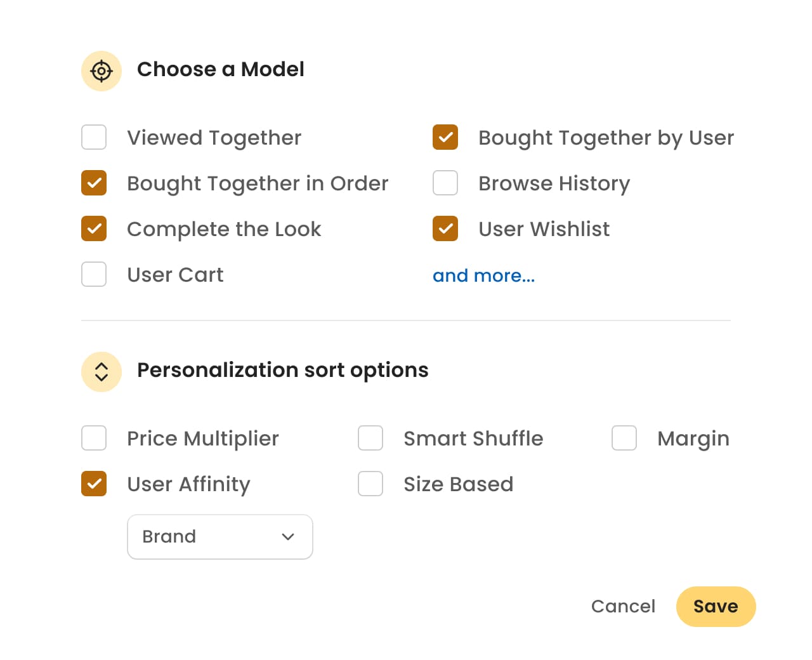Uncheck the Complete the Look option
Image resolution: width=812 pixels, height=660 pixels.
pos(94,228)
